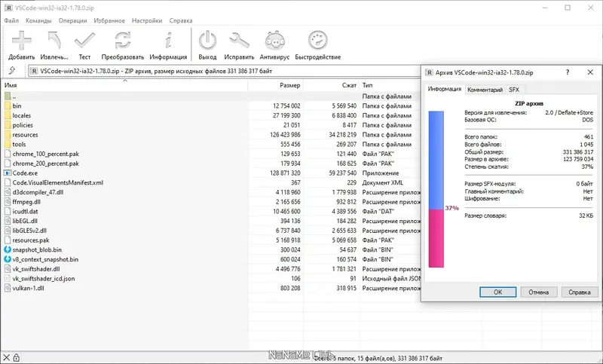Click the Исправить (Repair) wrench icon

239,41
